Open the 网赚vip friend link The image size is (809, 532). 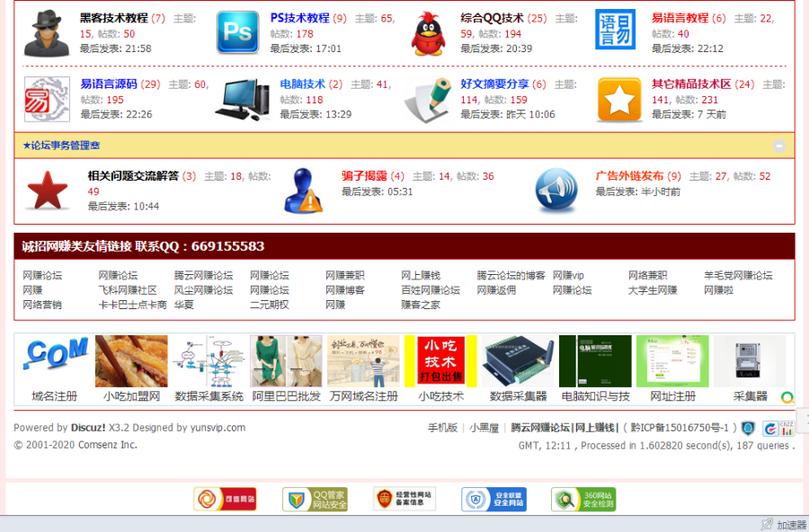pyautogui.click(x=568, y=276)
